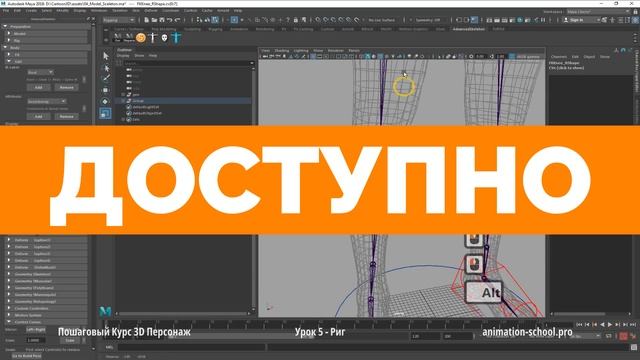Open the File menu
Image resolution: width=640 pixels, height=360 pixels.
click(x=6, y=11)
